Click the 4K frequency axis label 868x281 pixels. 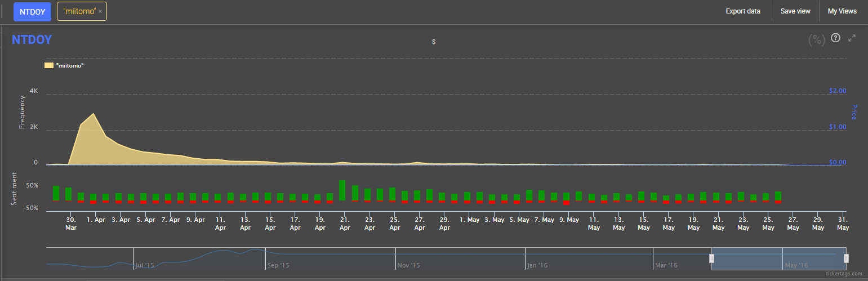pyautogui.click(x=34, y=91)
